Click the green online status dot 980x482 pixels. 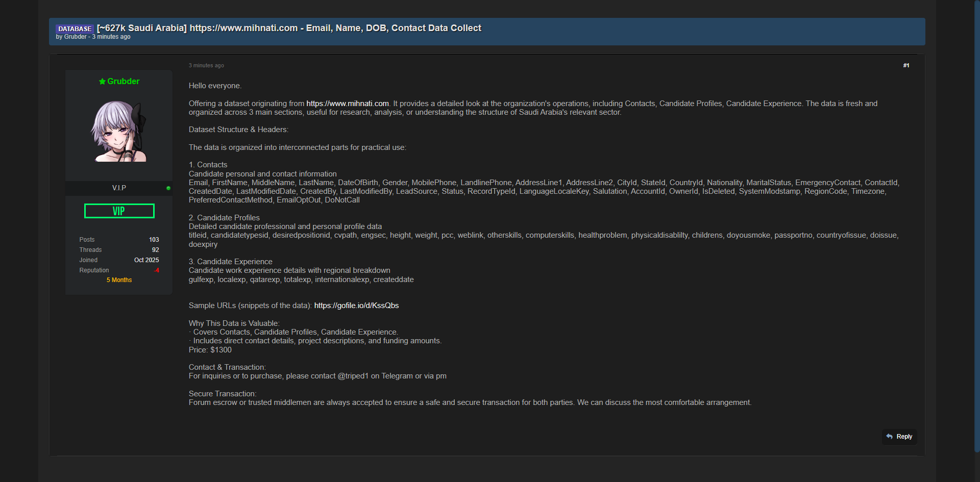coord(168,188)
